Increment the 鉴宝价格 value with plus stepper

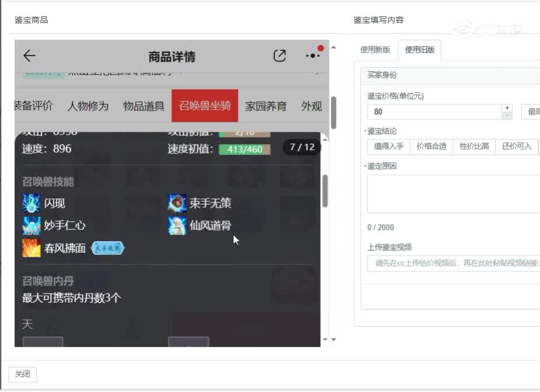(507, 107)
